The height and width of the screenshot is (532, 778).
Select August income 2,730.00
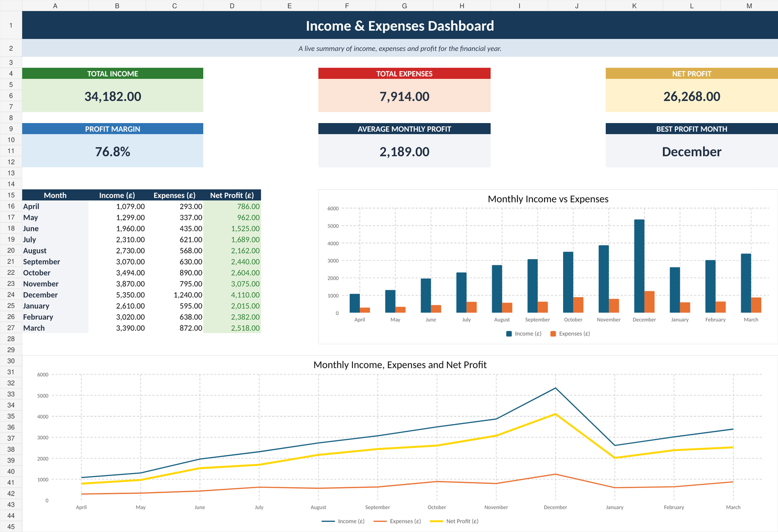[117, 250]
